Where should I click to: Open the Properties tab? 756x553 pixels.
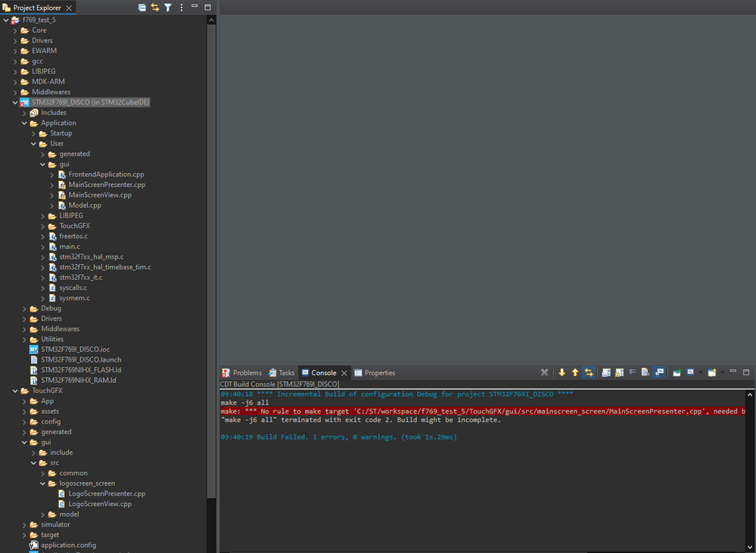pos(375,373)
